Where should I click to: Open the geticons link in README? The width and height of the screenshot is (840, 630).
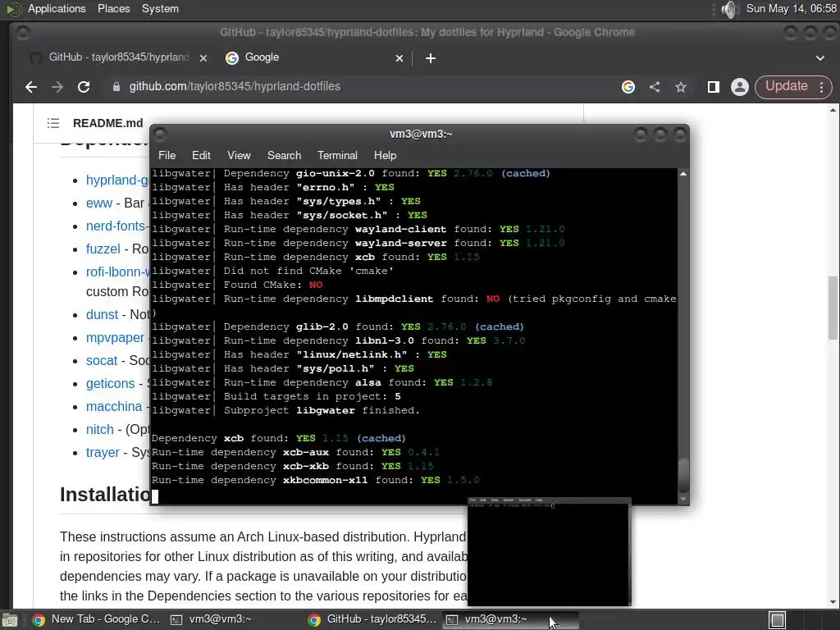pos(111,384)
